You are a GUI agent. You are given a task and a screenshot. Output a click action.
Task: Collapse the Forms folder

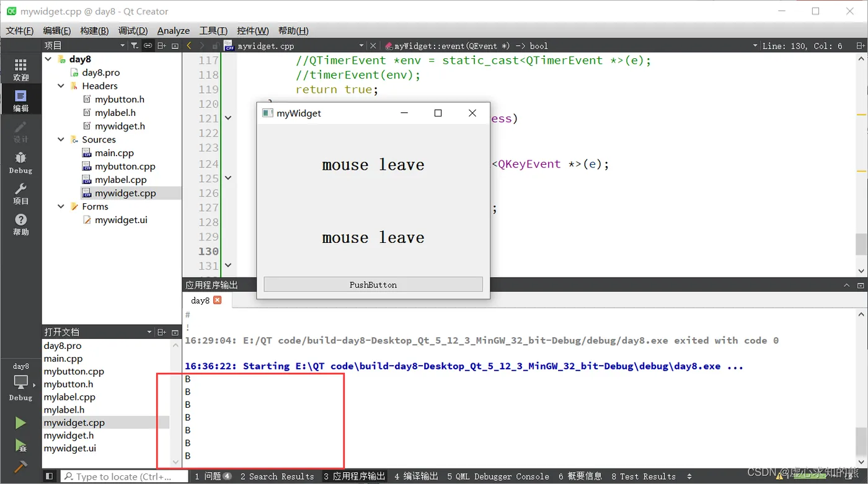click(61, 206)
